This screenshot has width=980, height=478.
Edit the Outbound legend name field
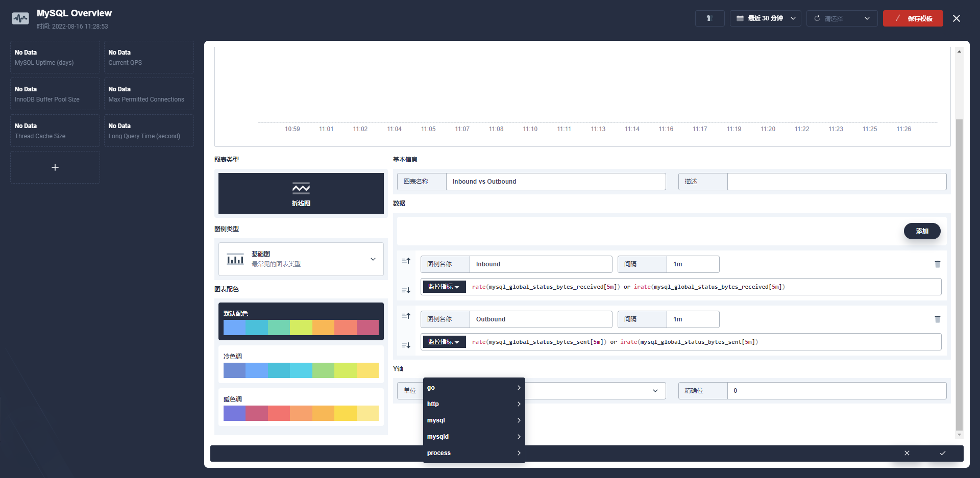[541, 319]
